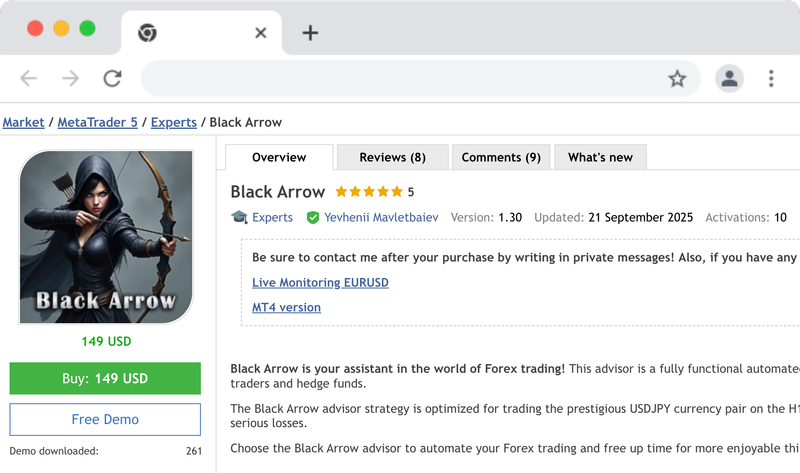Open the MT4 version link

pyautogui.click(x=286, y=308)
